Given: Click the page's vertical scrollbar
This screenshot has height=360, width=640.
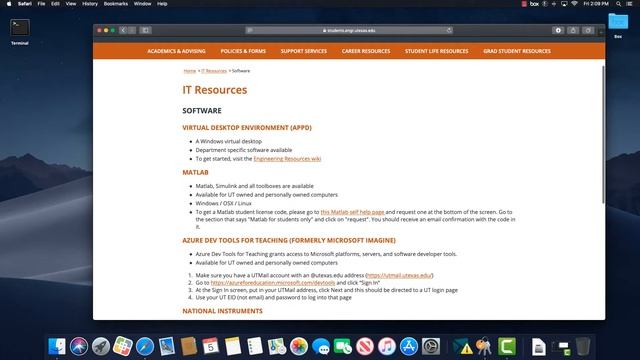Looking at the screenshot, I should click(603, 134).
